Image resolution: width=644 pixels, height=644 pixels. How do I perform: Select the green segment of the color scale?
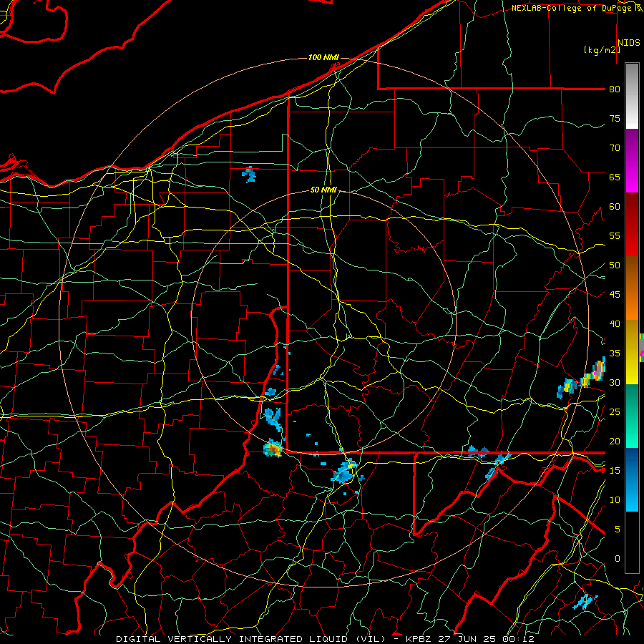[632, 416]
